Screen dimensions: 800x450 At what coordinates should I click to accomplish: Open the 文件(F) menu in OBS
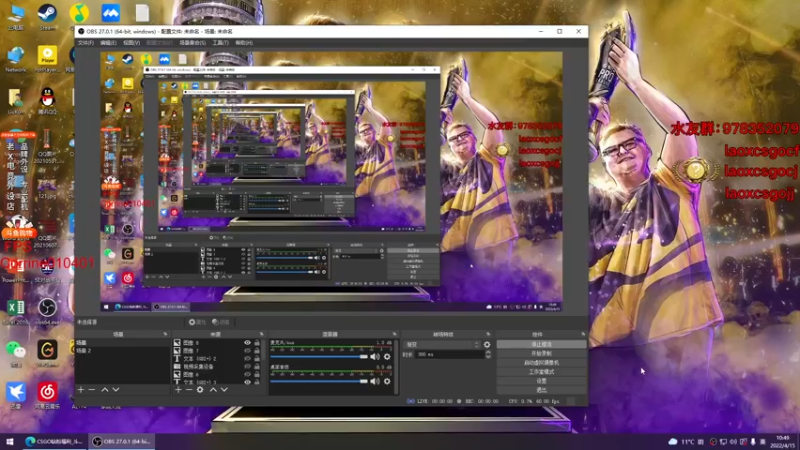pos(86,43)
